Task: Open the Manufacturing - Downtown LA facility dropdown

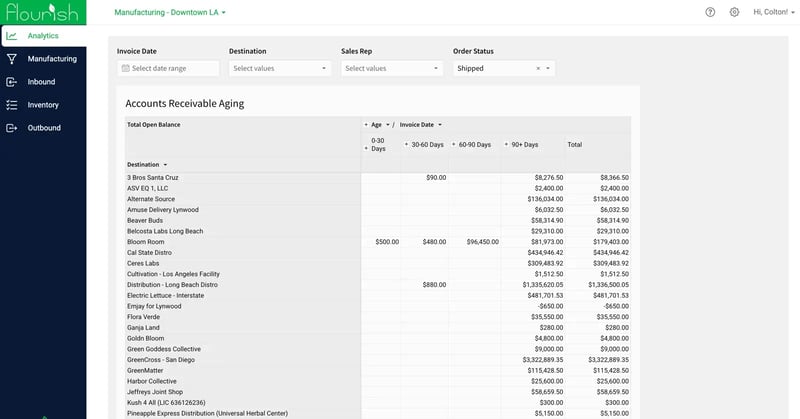Action: point(170,12)
